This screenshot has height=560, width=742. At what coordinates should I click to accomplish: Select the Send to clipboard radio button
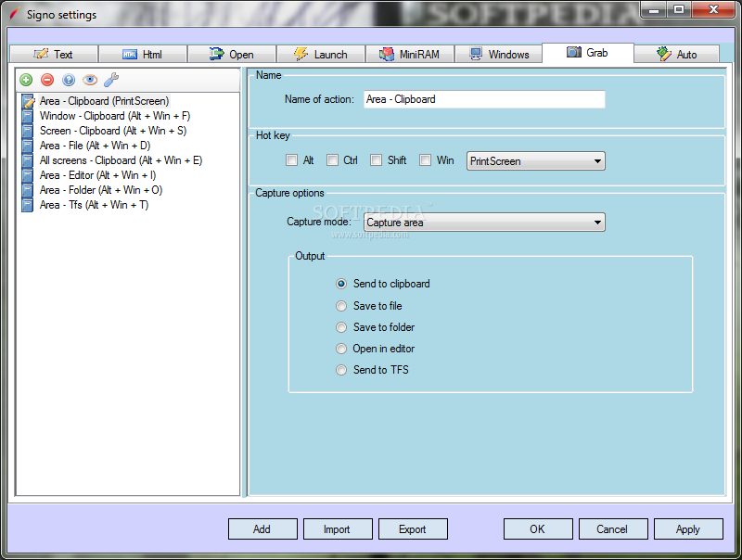click(341, 284)
